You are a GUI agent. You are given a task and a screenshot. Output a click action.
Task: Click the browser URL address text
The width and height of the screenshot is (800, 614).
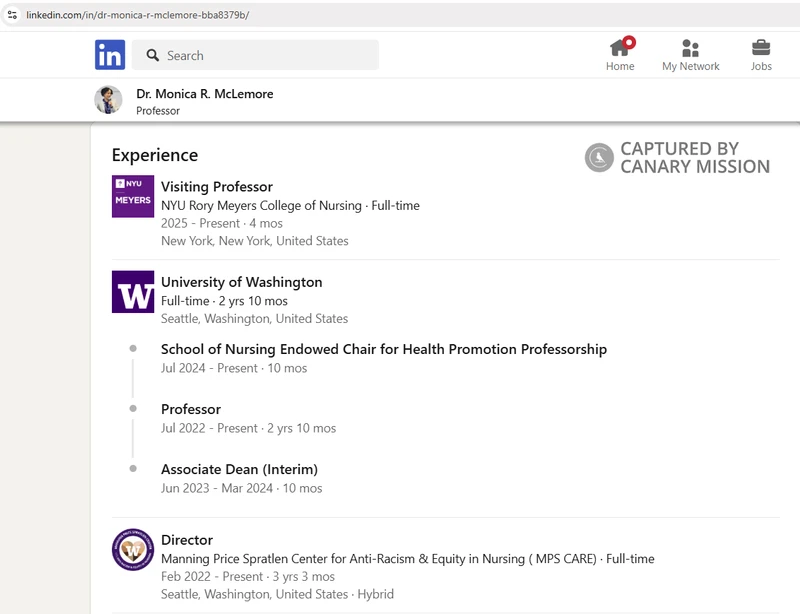coord(138,15)
